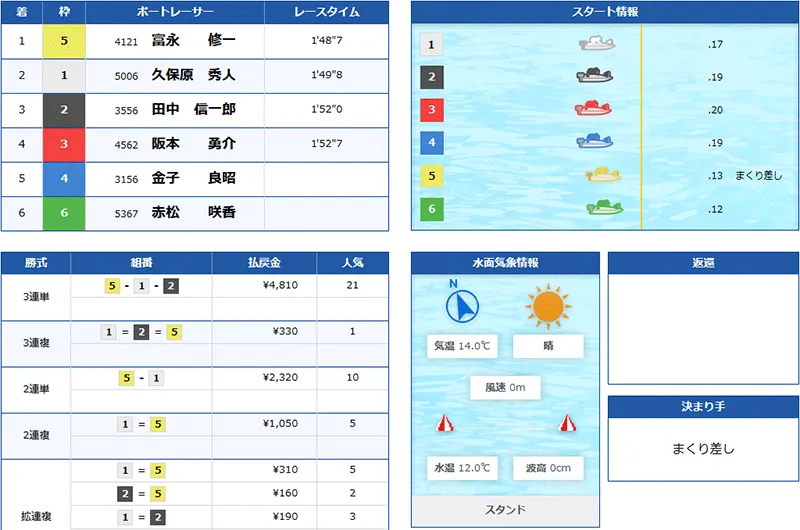Viewport: 800px width, 530px height.
Task: Click yellow frame 5 cell for 冨永 修一
Action: 64,41
